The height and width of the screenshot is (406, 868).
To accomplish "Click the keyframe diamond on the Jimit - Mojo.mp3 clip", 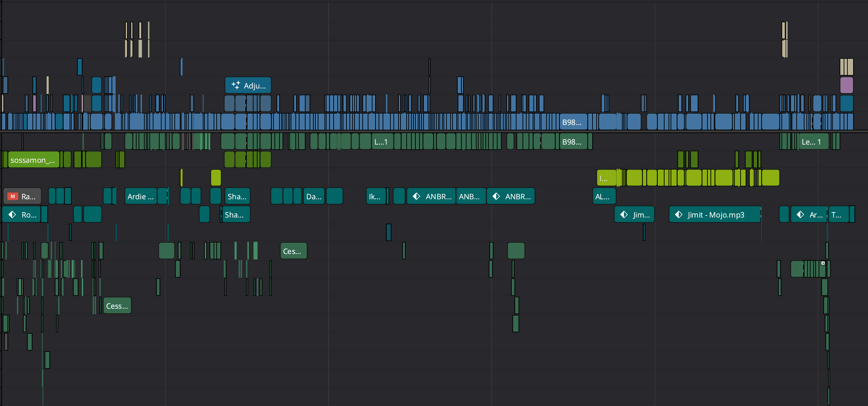I will [x=678, y=214].
